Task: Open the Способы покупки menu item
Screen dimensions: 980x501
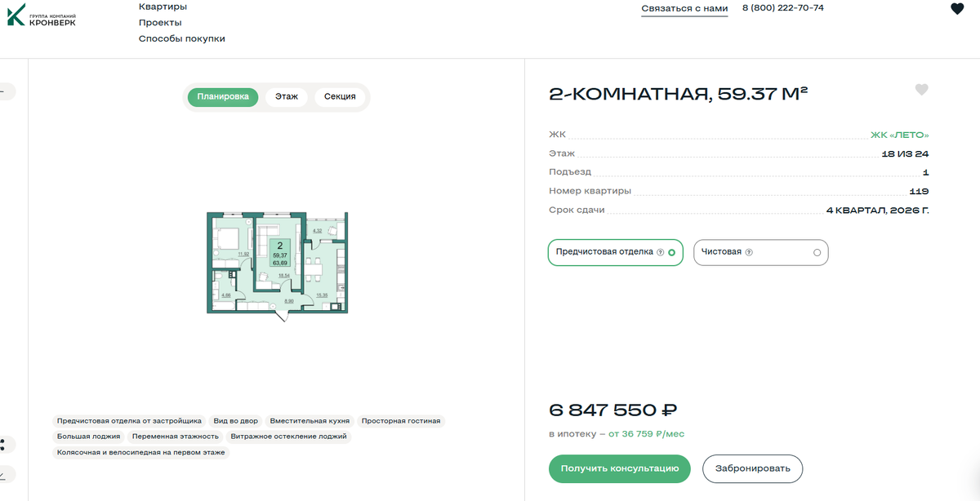Action: pos(182,38)
